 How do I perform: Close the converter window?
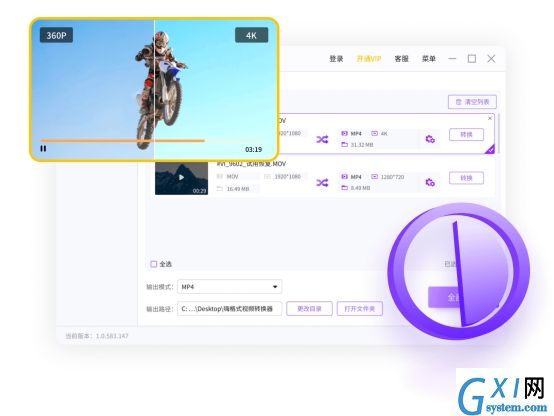point(491,59)
